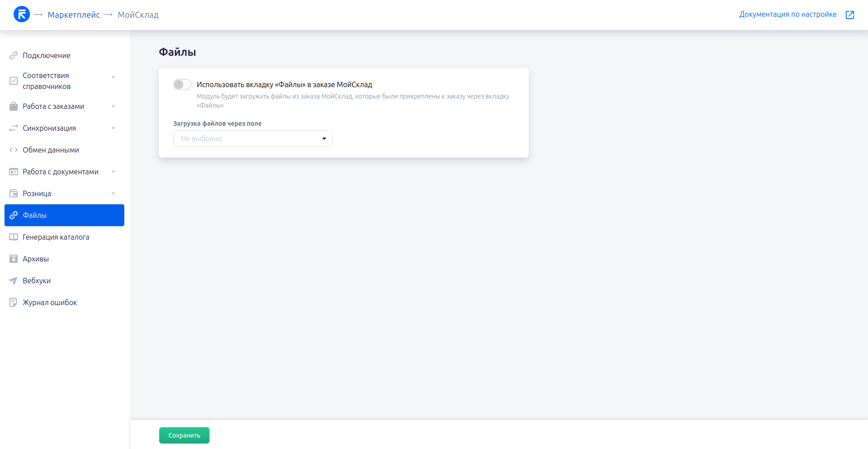
Task: Click the link icon next to Подключение
Action: tap(14, 55)
